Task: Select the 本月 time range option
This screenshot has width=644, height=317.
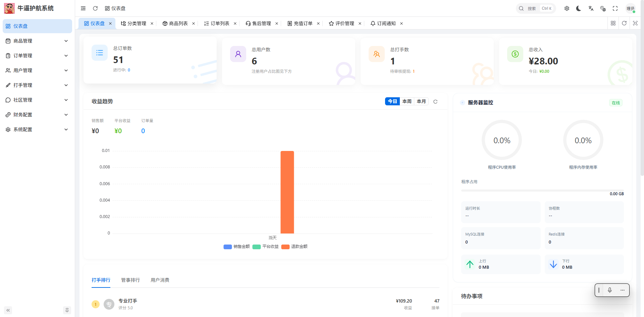Action: coord(421,101)
